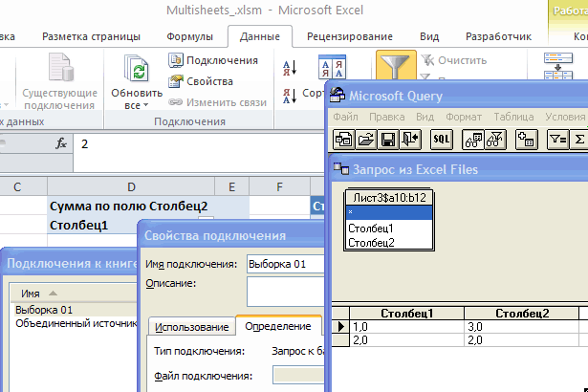Open the Разработчик ribbon tab
588x392 pixels.
tap(498, 36)
